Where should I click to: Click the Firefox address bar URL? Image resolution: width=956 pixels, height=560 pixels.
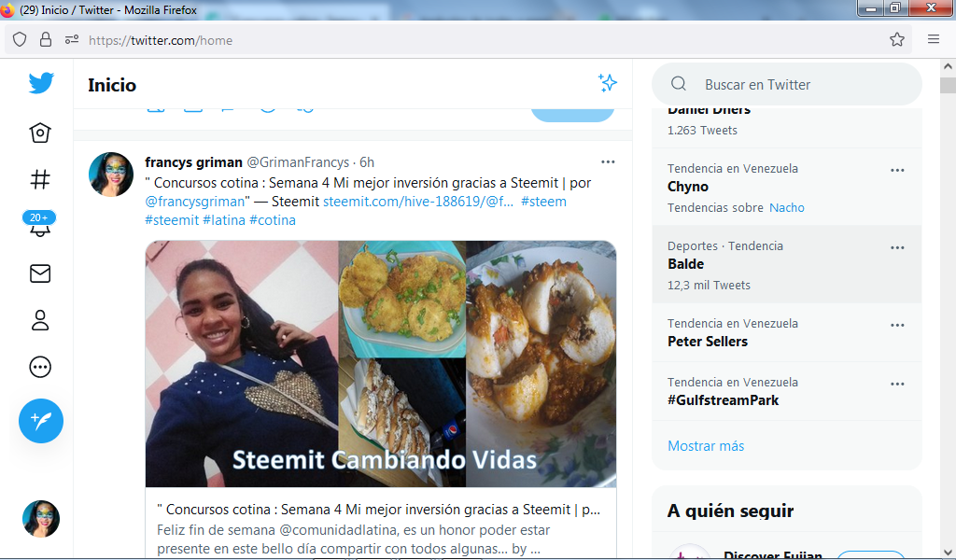[161, 40]
